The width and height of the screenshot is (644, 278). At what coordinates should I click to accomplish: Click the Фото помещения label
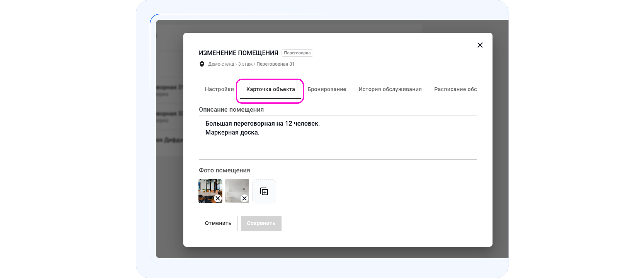tap(224, 170)
